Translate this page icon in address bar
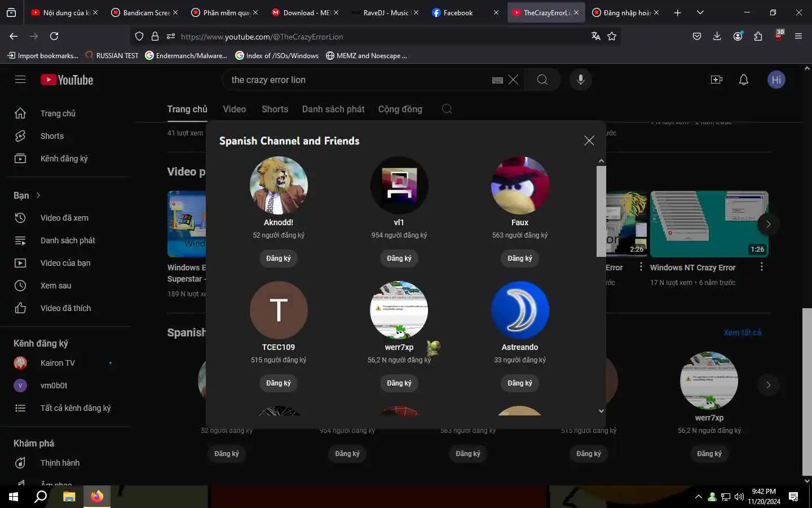Screen dimensions: 812x508 pos(595,36)
